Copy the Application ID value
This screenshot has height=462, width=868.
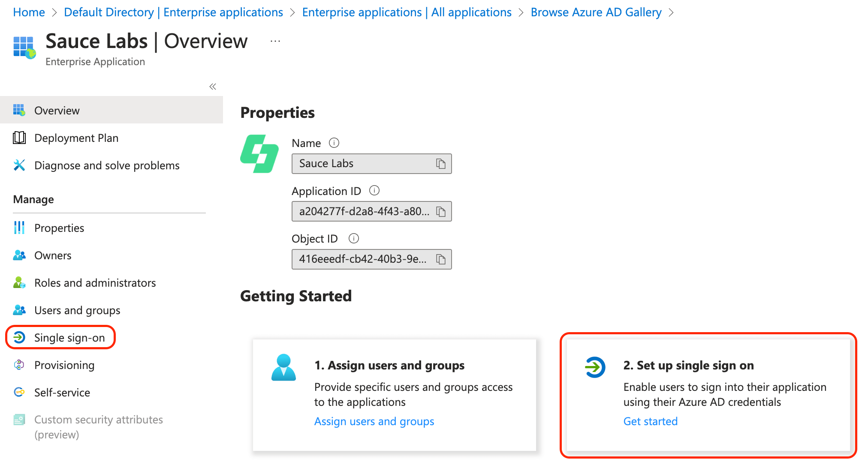coord(440,211)
